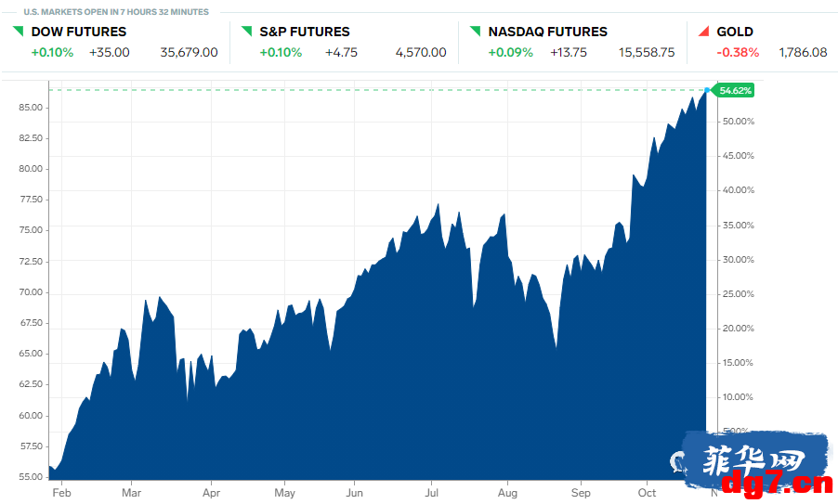Click the Nasdaq Futures +0.09% change

click(x=510, y=52)
